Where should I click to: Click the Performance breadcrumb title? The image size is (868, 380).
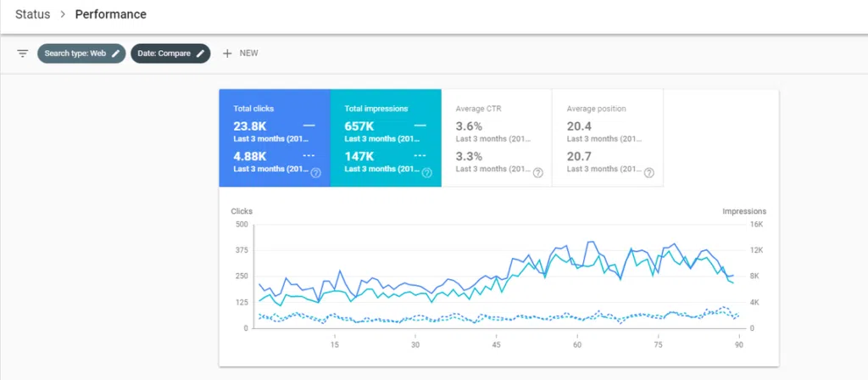pos(110,14)
